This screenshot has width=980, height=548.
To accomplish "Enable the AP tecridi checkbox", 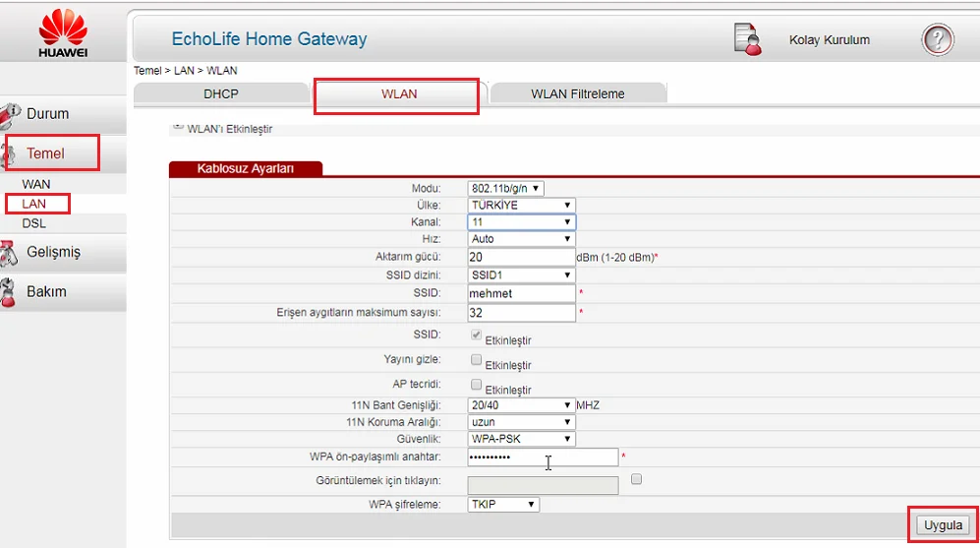I will point(477,384).
